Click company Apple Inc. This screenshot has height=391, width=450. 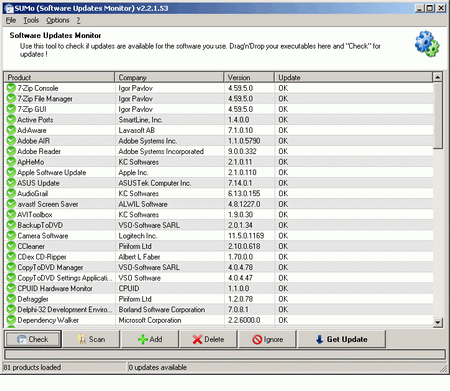tap(133, 172)
